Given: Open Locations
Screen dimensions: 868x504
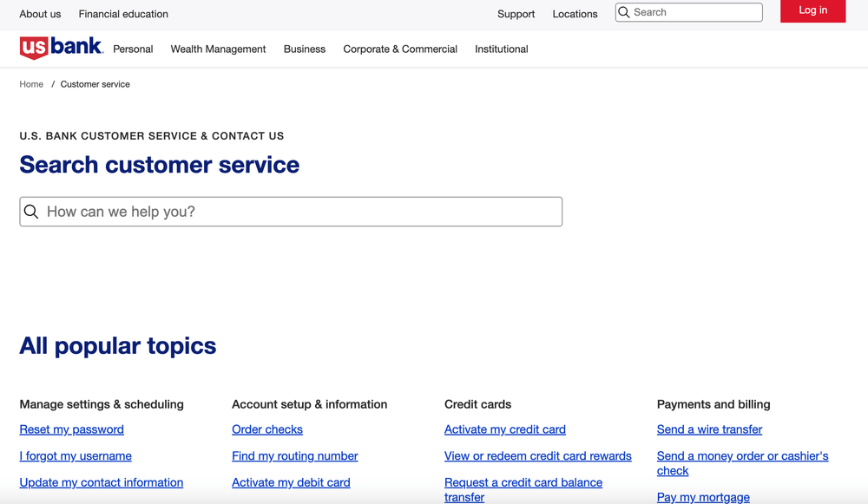Looking at the screenshot, I should [x=575, y=14].
